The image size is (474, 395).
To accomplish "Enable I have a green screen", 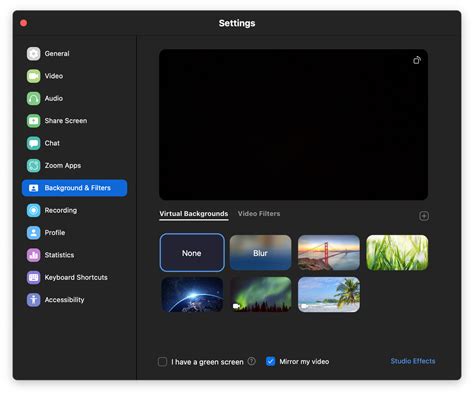I will 162,362.
